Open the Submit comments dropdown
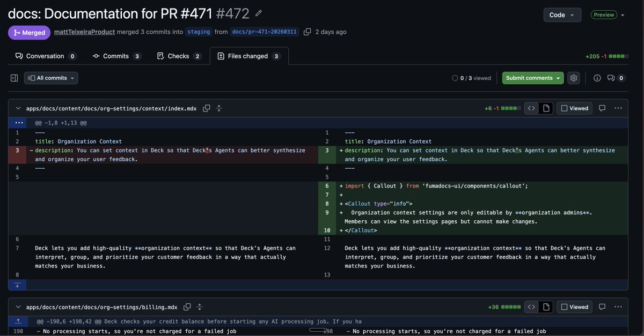The image size is (644, 336). (533, 78)
